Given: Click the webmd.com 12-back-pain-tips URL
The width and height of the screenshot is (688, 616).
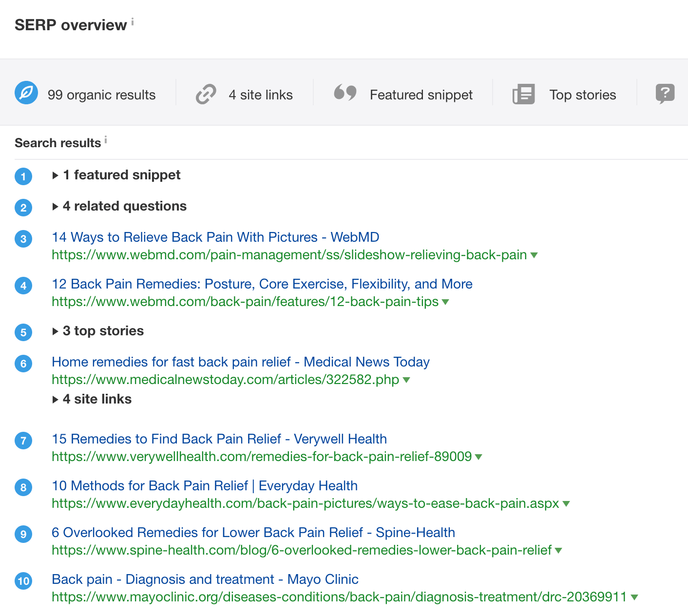Looking at the screenshot, I should pyautogui.click(x=245, y=302).
